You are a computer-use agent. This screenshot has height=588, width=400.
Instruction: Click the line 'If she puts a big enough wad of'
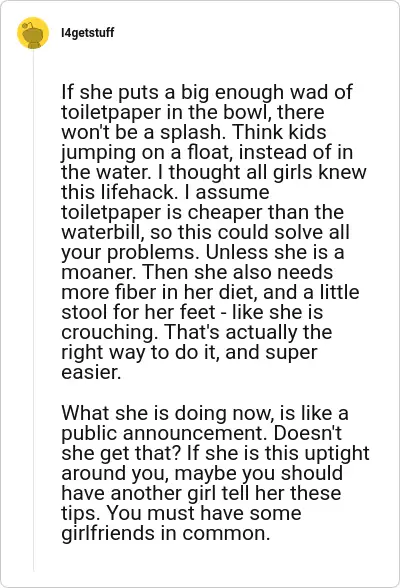click(207, 92)
